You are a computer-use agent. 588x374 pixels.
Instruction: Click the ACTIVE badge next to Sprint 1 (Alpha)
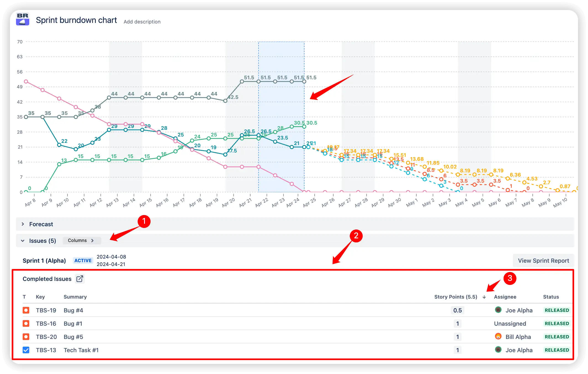[83, 260]
